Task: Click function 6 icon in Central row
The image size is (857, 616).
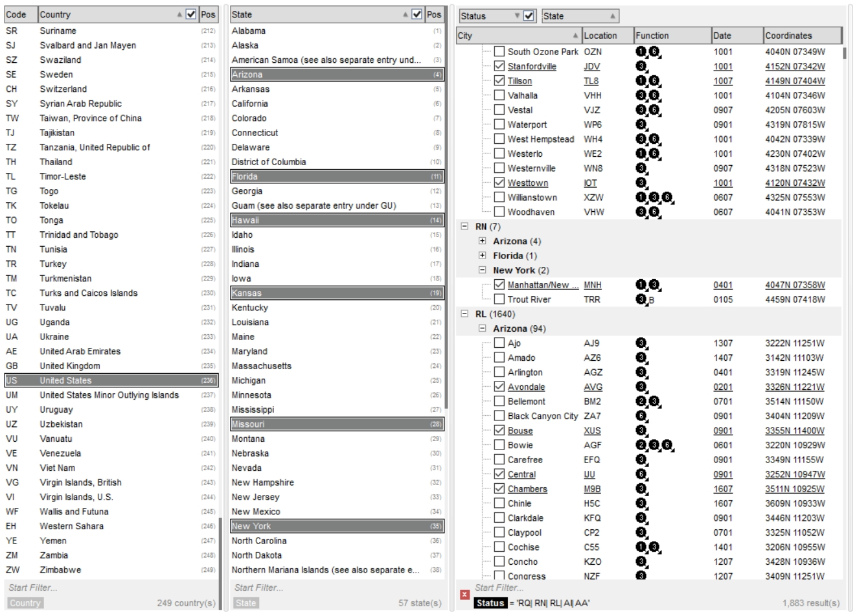Action: click(x=641, y=474)
